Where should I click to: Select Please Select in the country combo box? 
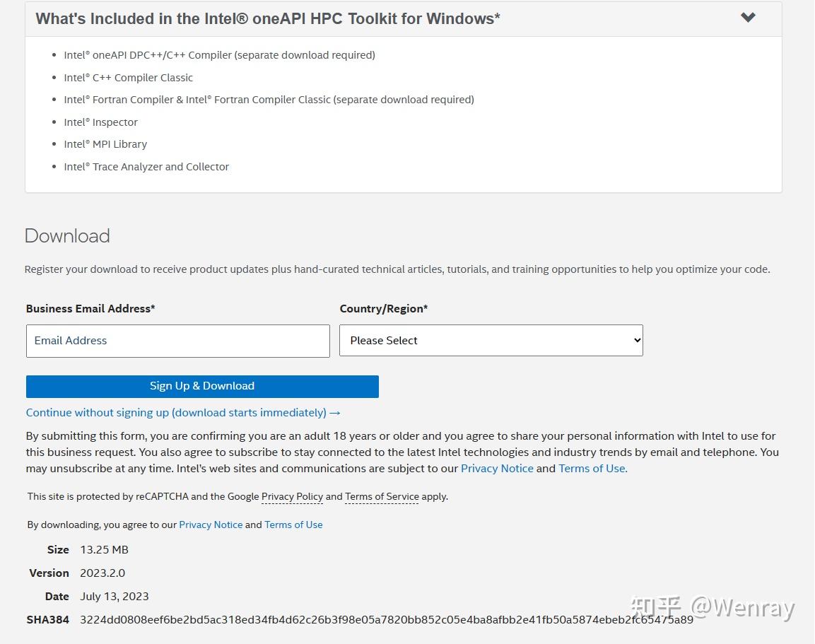pyautogui.click(x=491, y=340)
